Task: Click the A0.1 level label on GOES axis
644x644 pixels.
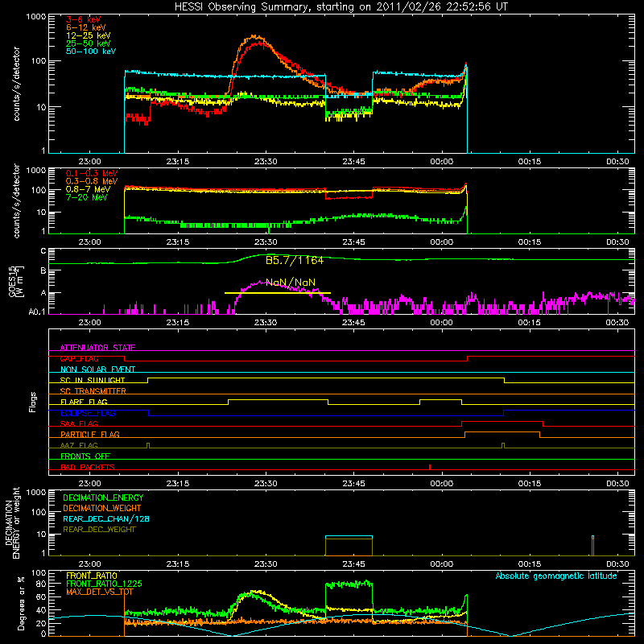Action: click(x=37, y=312)
